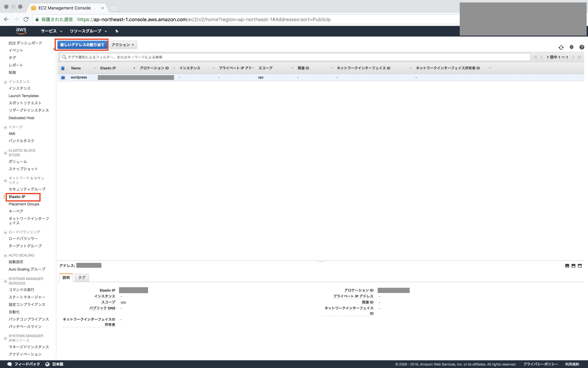Open the リソースグループ menu

[x=88, y=31]
